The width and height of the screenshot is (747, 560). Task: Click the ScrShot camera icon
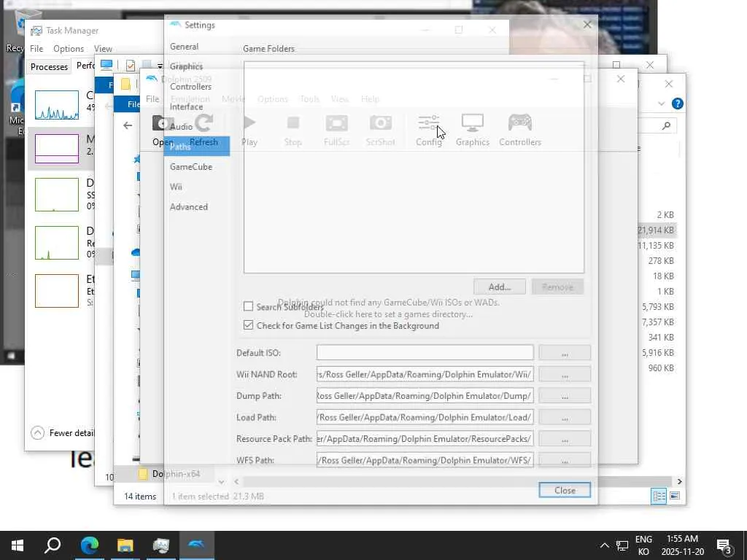coord(380,123)
